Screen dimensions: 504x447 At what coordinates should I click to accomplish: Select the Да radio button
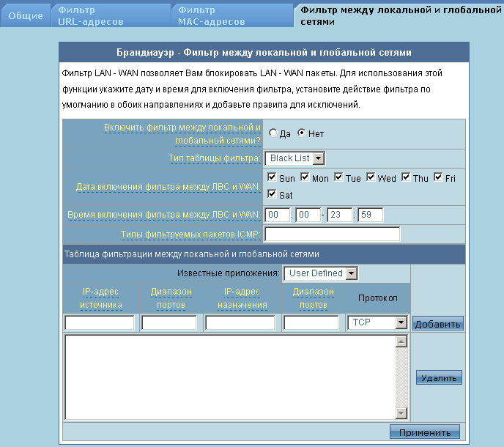(273, 133)
